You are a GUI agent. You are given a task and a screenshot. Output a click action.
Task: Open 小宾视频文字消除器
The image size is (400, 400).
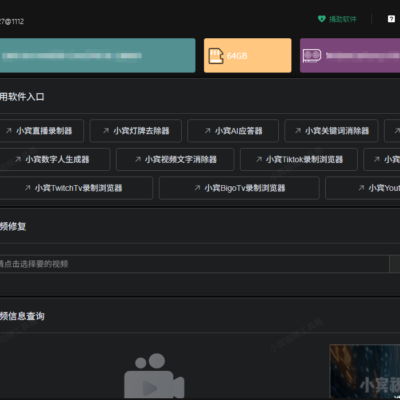(x=175, y=159)
